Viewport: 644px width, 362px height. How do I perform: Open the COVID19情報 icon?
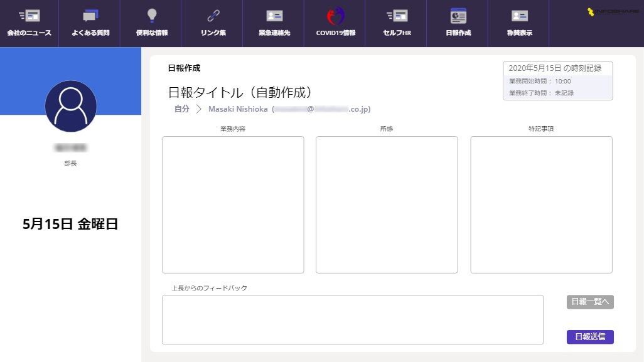(x=335, y=16)
